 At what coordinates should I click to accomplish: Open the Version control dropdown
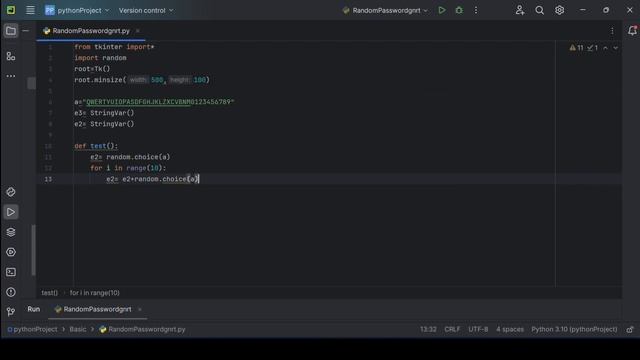[146, 10]
